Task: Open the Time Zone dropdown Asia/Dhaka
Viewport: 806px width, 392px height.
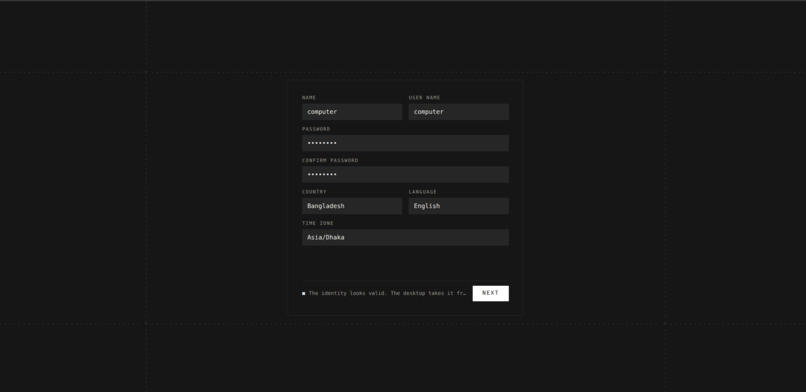Action: point(406,237)
